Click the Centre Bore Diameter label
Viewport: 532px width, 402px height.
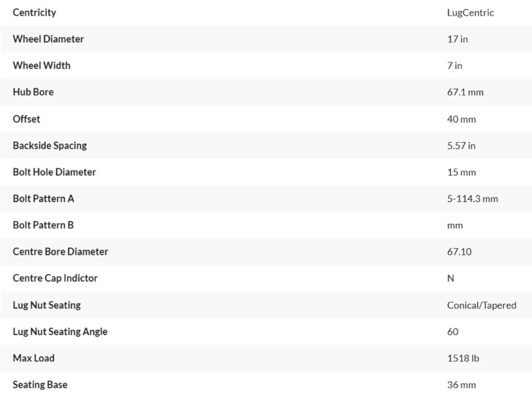61,251
